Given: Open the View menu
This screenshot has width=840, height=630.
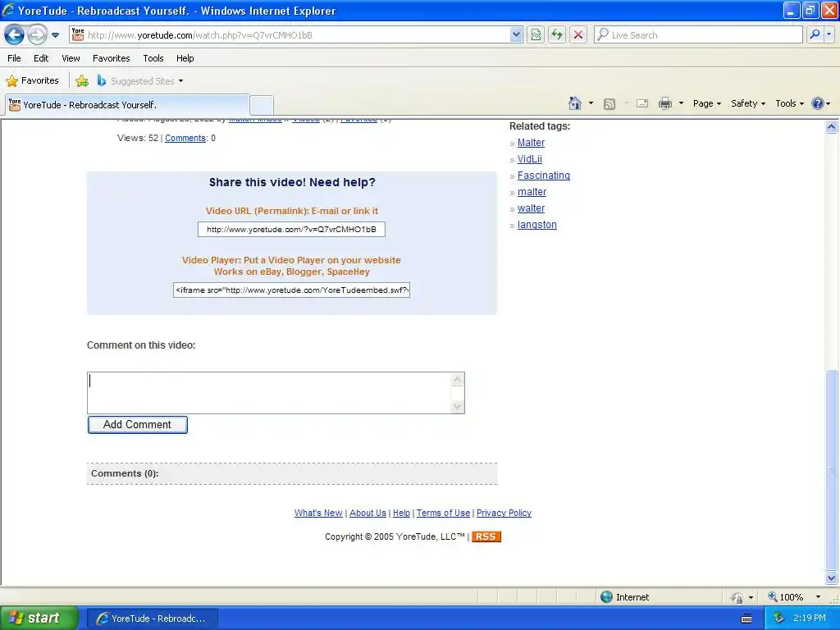Looking at the screenshot, I should click(x=71, y=58).
